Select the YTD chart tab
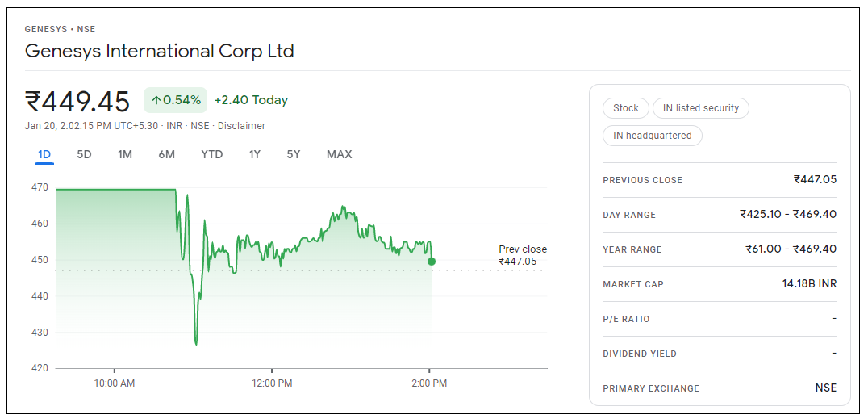 [x=212, y=155]
